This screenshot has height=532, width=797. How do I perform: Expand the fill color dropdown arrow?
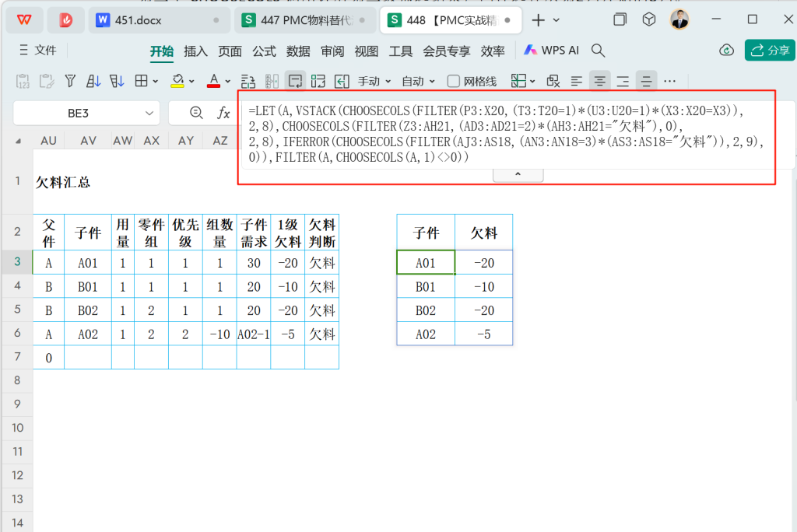point(191,82)
